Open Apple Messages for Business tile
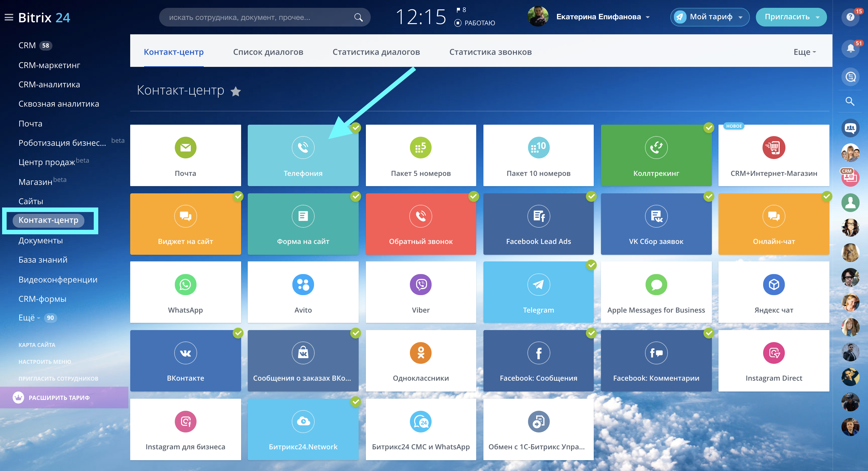Viewport: 868px width, 471px height. [656, 292]
